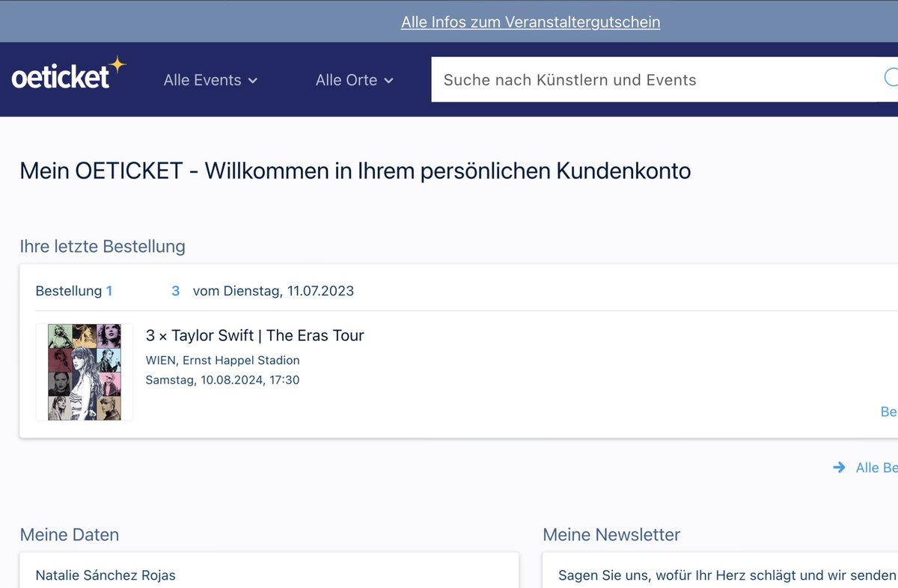Click the name Natalie Sánchez Rojas

click(106, 575)
